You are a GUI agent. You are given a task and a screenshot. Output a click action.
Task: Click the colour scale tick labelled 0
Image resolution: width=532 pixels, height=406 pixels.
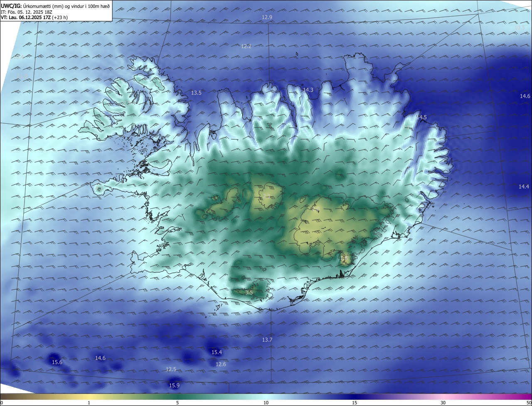[x=2, y=403]
